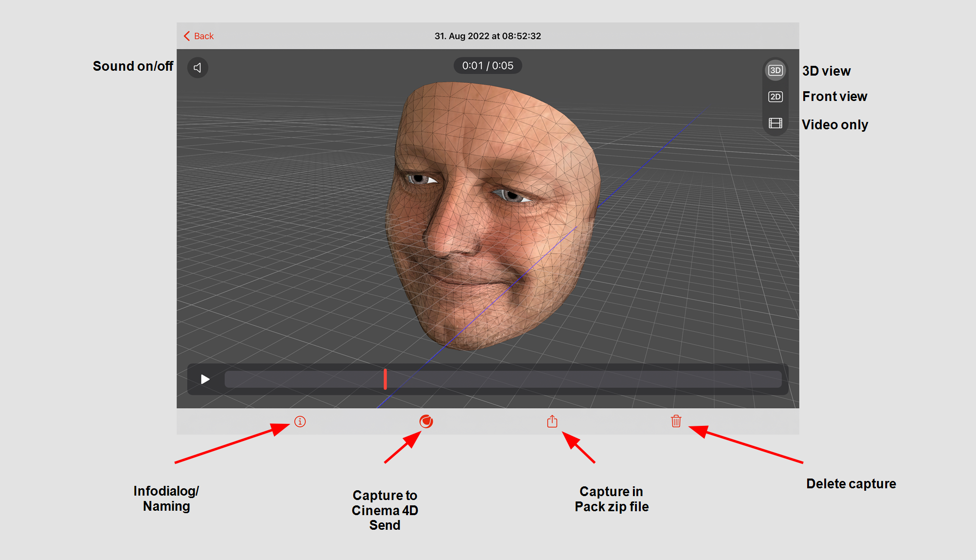The height and width of the screenshot is (560, 976).
Task: Share capture as packed zip file
Action: pos(552,421)
